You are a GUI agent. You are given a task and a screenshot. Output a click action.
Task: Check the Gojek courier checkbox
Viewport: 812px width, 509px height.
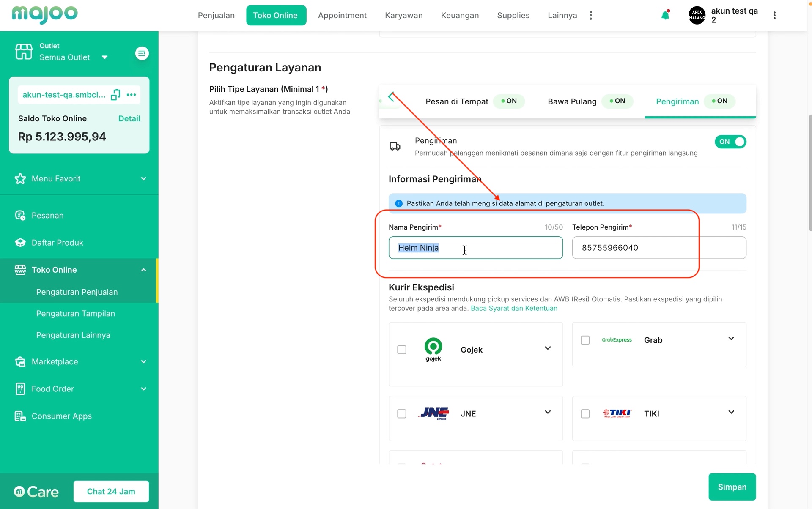[402, 350]
